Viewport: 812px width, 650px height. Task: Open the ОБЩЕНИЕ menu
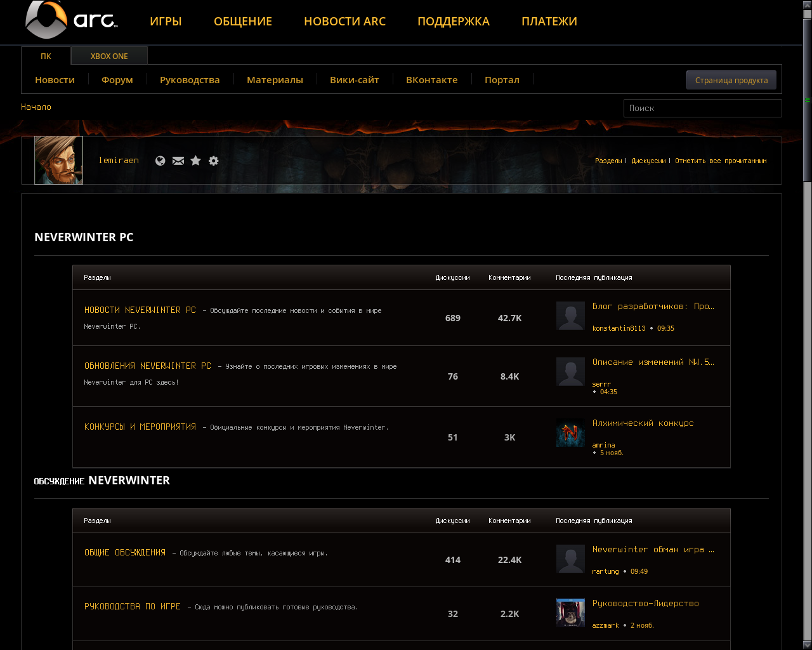[x=243, y=22]
